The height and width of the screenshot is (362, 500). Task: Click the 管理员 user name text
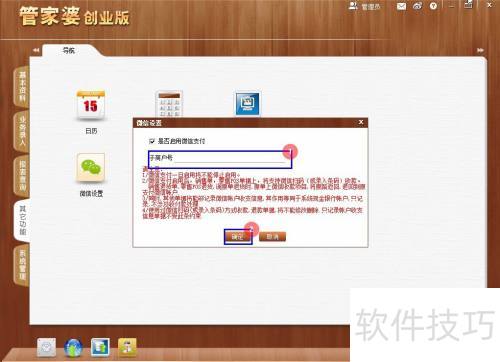[x=370, y=7]
